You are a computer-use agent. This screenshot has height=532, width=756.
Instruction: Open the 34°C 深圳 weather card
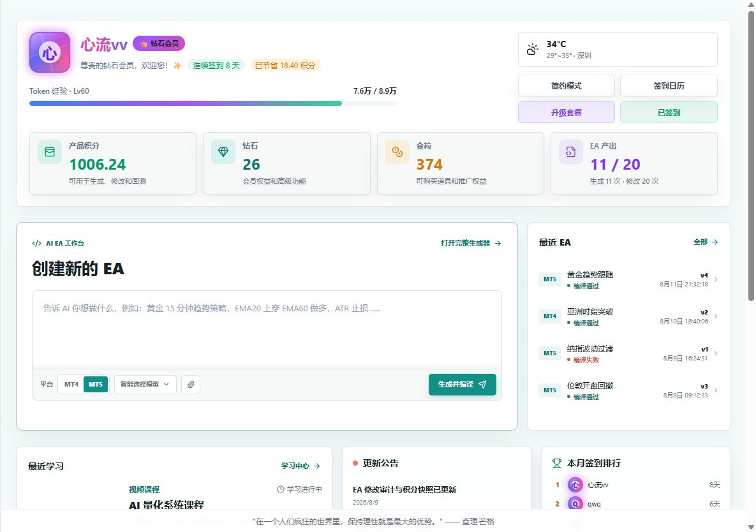tap(618, 50)
